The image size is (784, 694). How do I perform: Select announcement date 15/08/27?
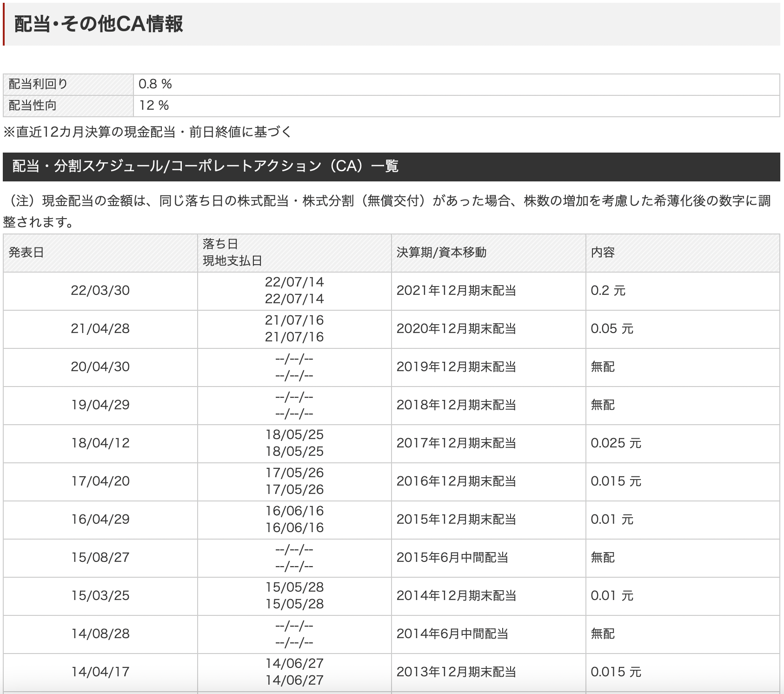tap(100, 558)
